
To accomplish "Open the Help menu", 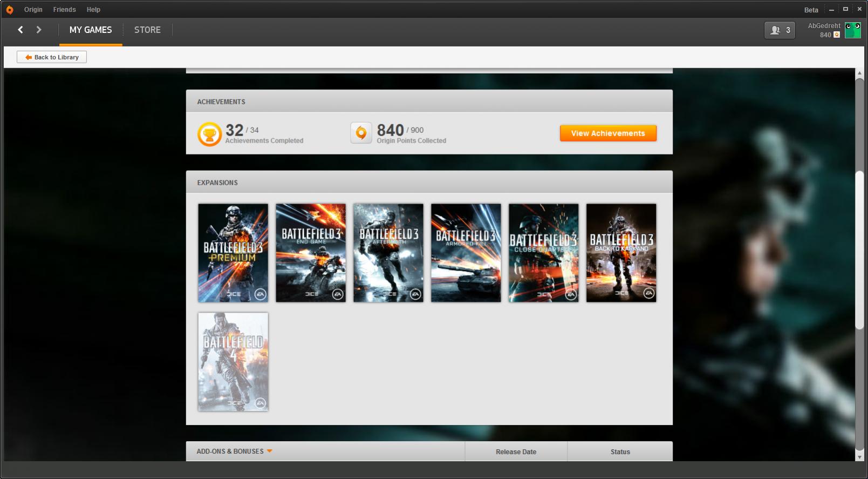I will [93, 10].
